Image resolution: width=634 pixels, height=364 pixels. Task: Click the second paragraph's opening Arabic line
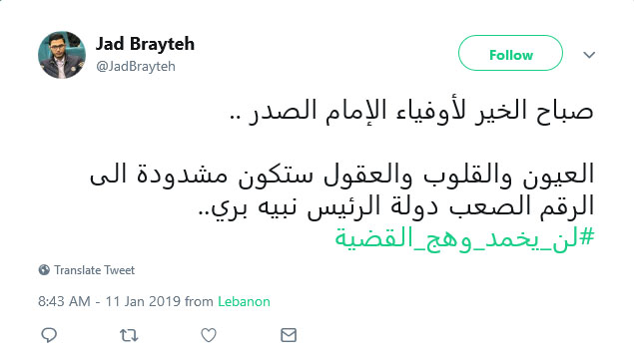(x=341, y=175)
